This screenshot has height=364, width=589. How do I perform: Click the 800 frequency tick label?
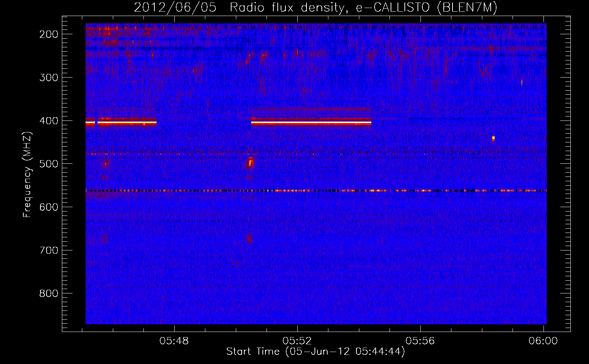click(49, 293)
